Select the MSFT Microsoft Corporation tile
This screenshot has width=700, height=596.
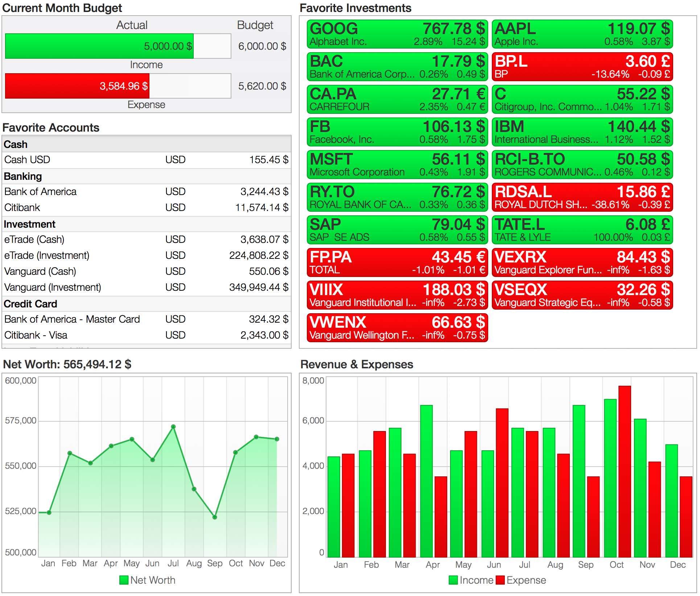point(398,165)
